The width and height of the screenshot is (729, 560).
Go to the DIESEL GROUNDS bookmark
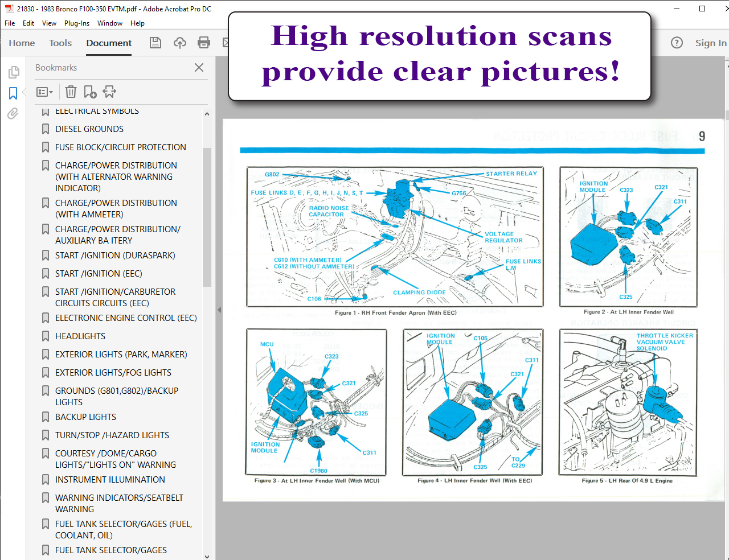(x=89, y=129)
